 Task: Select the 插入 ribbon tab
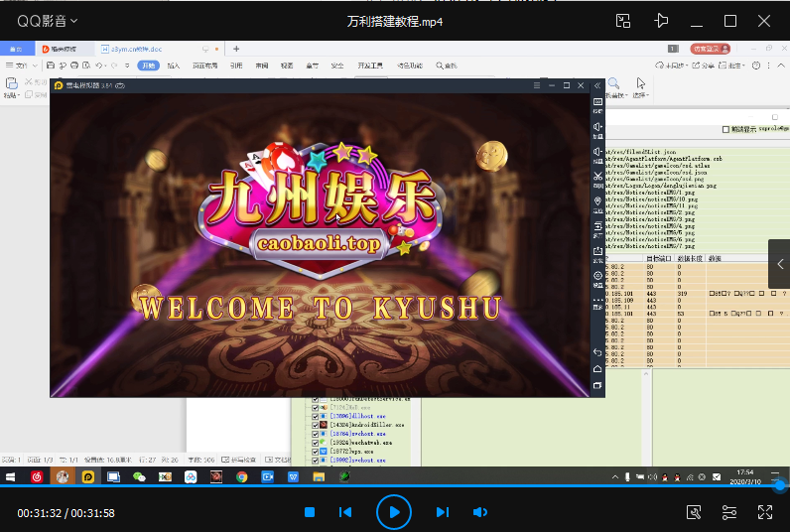pos(174,66)
